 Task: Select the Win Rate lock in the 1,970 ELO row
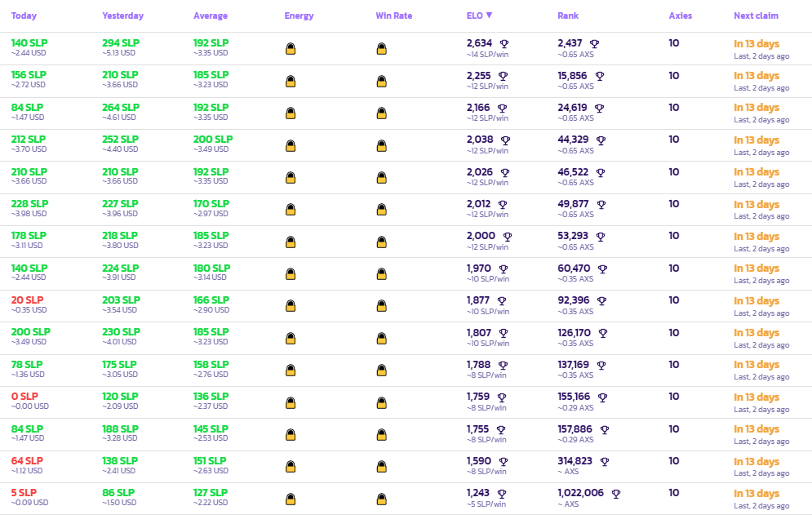point(382,273)
